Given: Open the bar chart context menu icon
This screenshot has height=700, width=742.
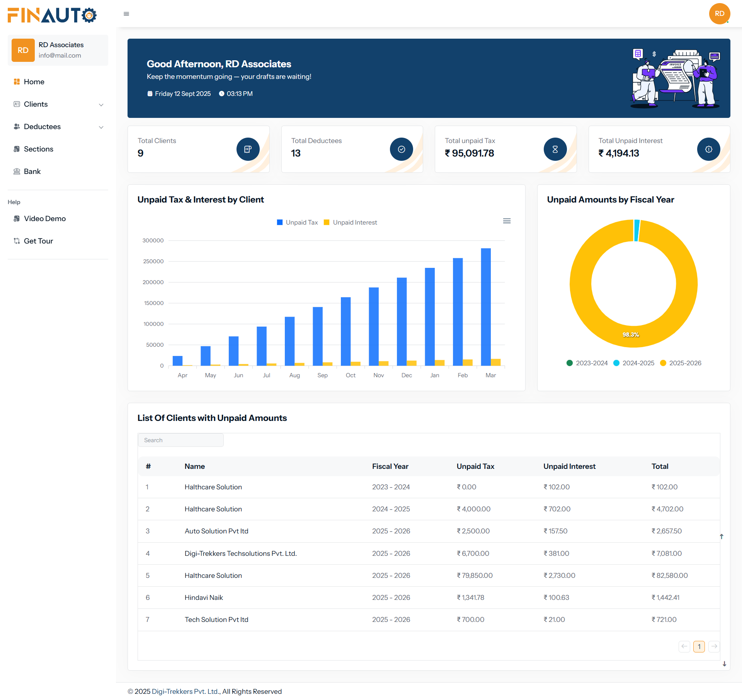Looking at the screenshot, I should point(507,221).
